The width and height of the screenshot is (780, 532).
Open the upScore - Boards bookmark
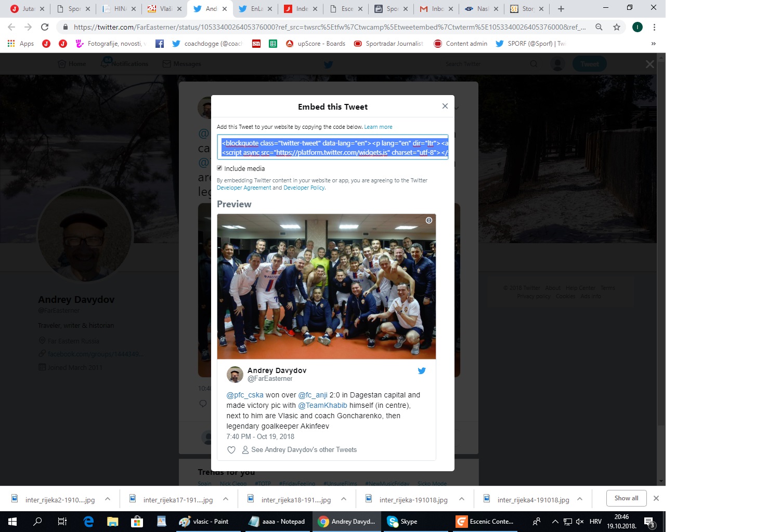pyautogui.click(x=315, y=44)
